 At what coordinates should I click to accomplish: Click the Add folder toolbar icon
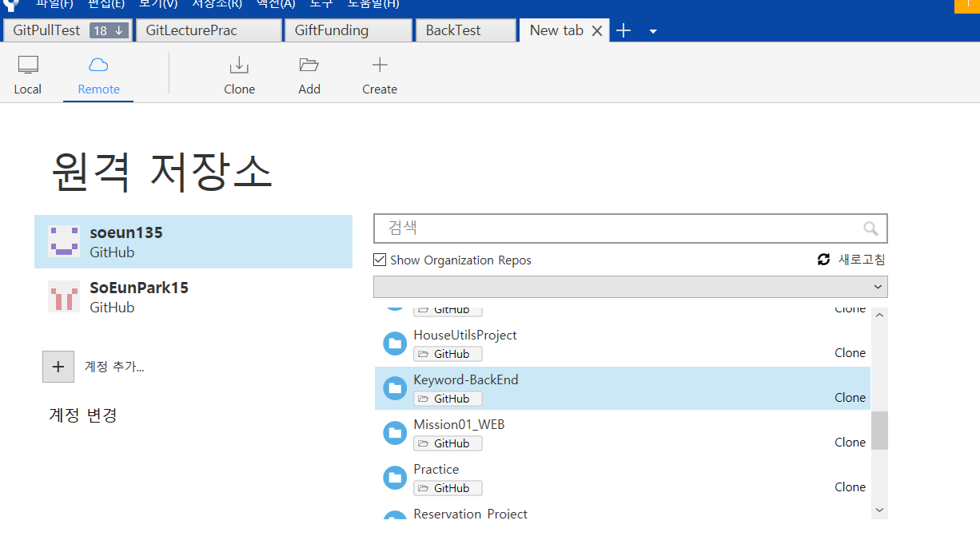(309, 66)
